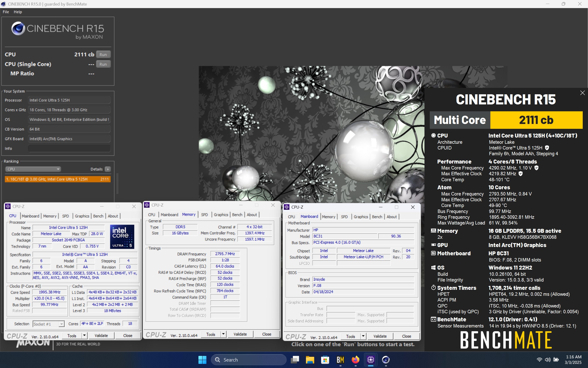Click Validate in CPU window
Image resolution: width=588 pixels, height=368 pixels.
click(101, 335)
